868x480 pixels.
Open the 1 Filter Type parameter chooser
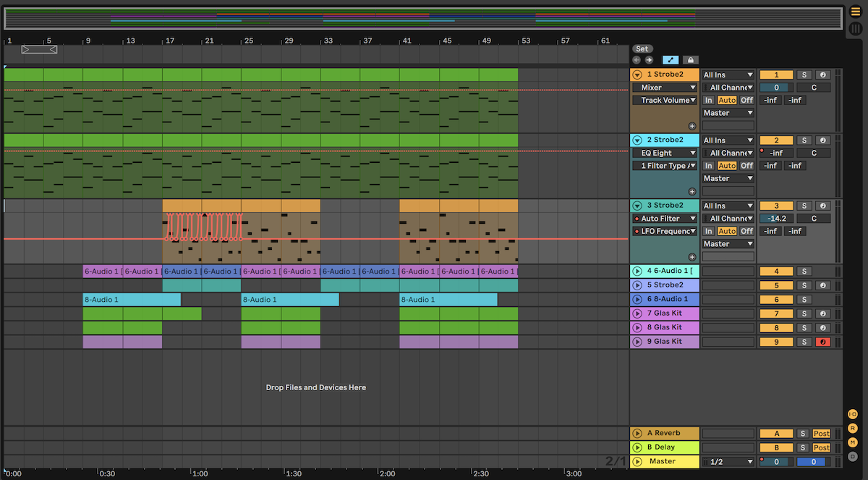point(665,166)
